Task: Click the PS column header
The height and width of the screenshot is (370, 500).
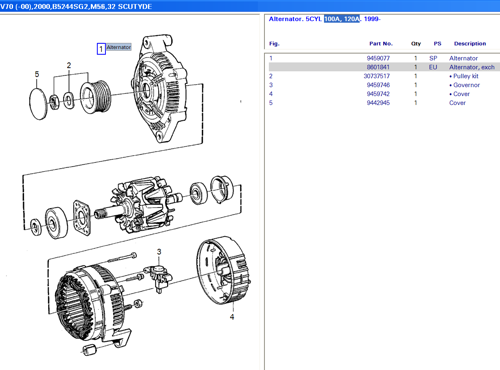Action: tap(437, 44)
